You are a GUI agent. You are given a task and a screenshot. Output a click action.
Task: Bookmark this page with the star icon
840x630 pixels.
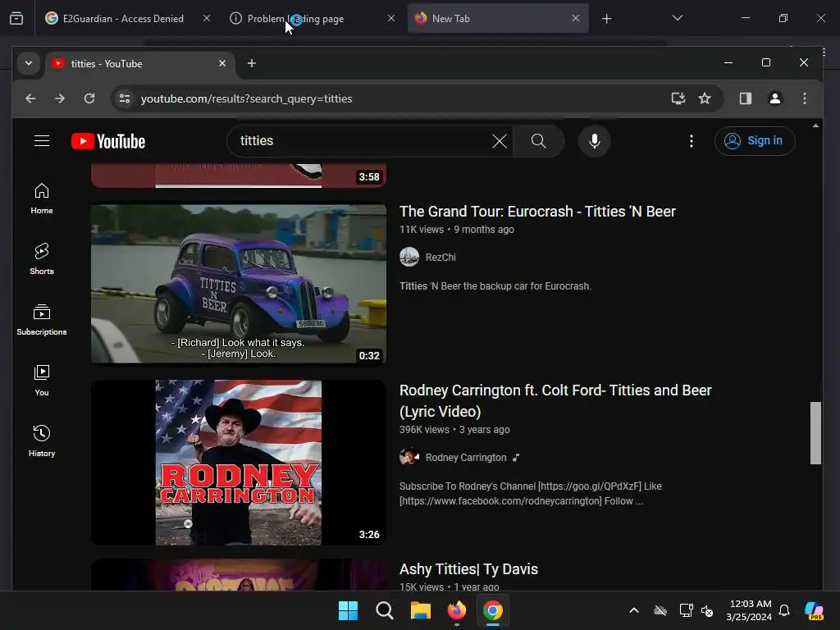click(x=705, y=98)
